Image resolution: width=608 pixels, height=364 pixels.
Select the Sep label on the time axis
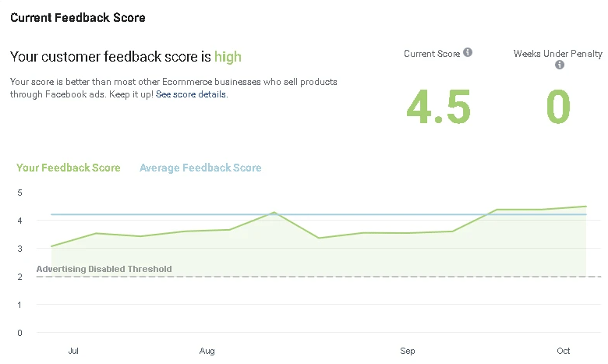coord(408,352)
